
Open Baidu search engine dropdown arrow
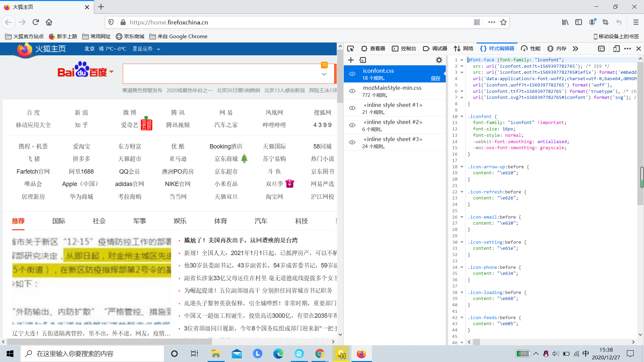click(x=111, y=72)
